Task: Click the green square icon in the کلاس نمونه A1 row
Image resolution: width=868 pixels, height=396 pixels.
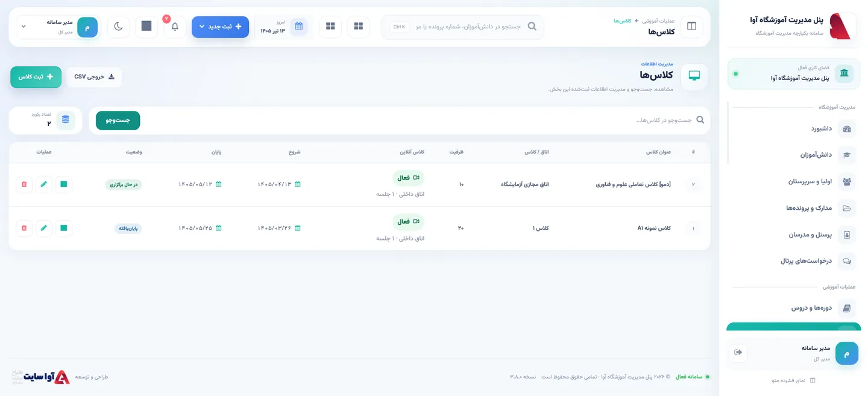Action: (x=64, y=228)
